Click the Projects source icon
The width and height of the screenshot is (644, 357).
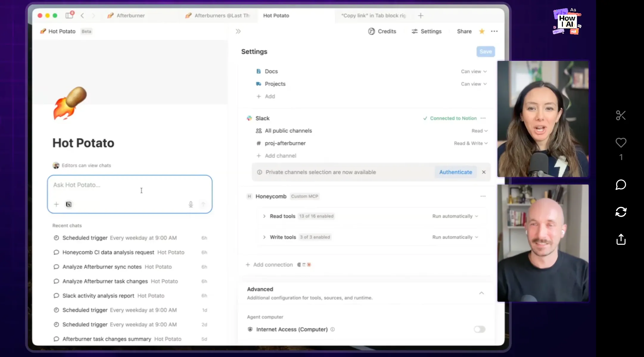pyautogui.click(x=259, y=84)
